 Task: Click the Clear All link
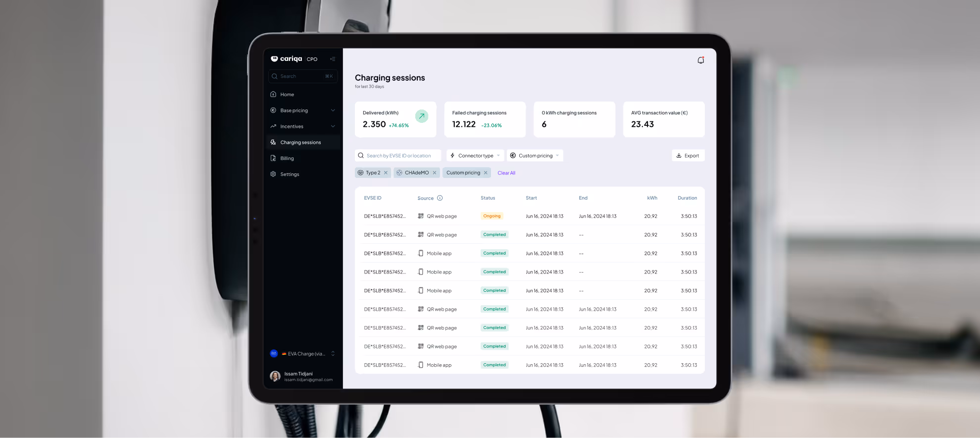tap(506, 173)
